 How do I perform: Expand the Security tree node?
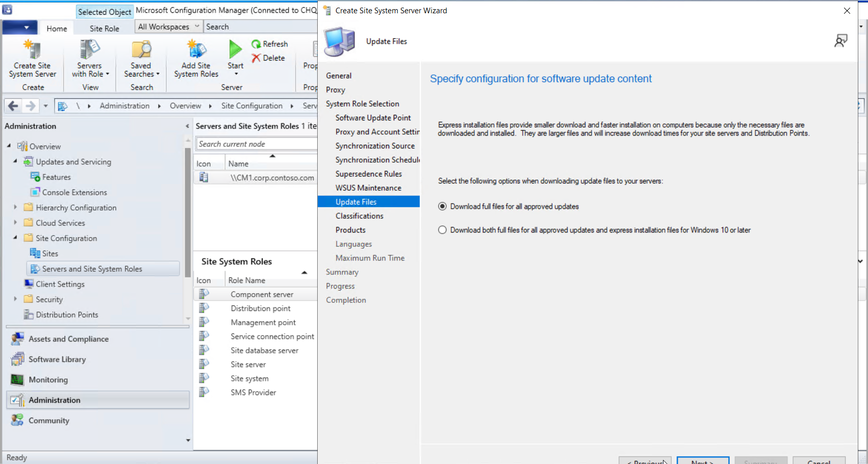pyautogui.click(x=15, y=299)
